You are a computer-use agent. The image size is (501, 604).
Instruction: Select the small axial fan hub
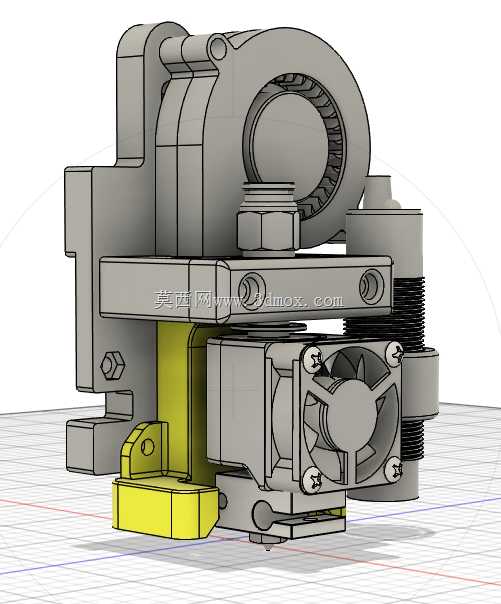[354, 415]
